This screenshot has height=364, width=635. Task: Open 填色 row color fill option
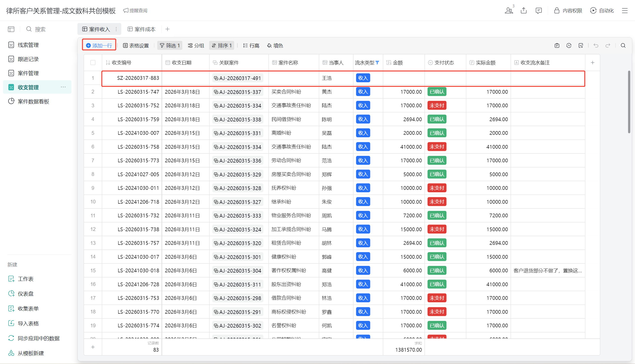[x=275, y=46]
